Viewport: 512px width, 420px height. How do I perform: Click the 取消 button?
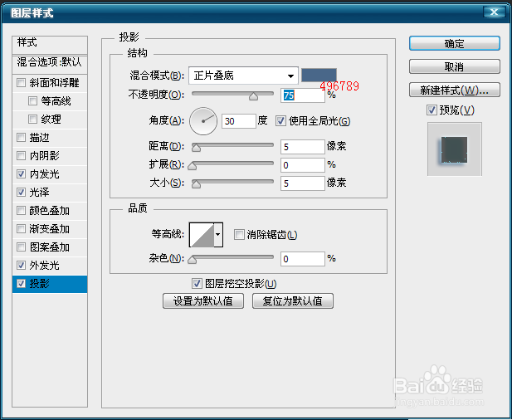tap(455, 66)
